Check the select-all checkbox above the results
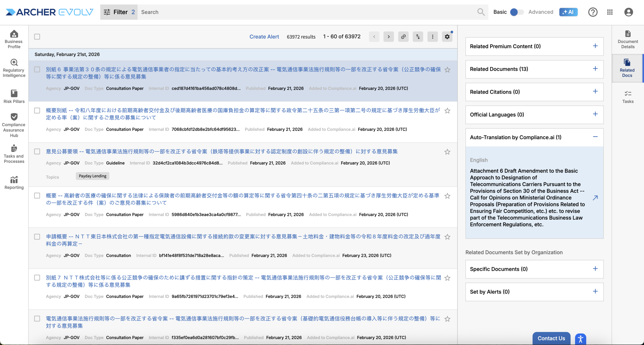This screenshot has width=644, height=345. click(x=37, y=37)
